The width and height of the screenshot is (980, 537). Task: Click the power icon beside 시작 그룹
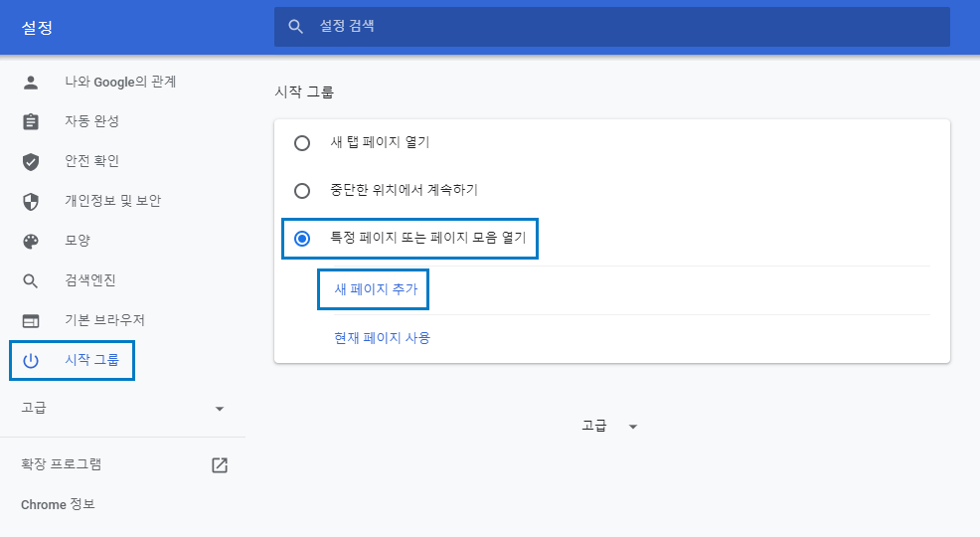31,361
